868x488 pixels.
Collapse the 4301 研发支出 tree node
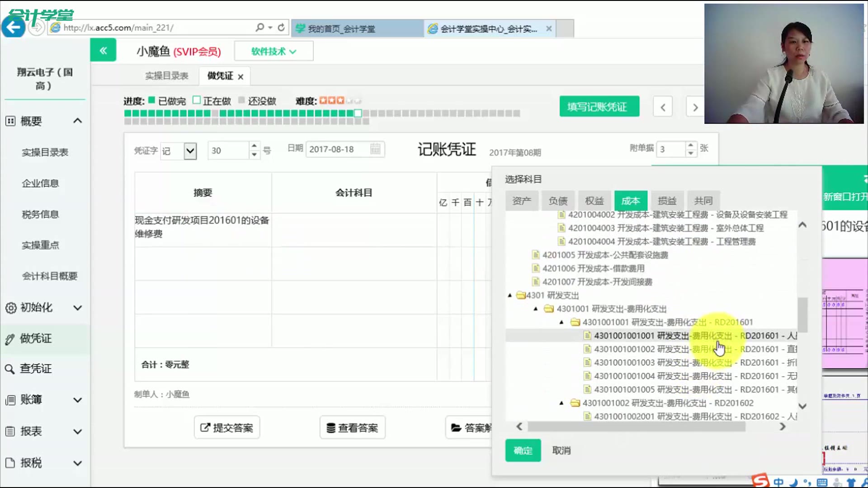510,295
